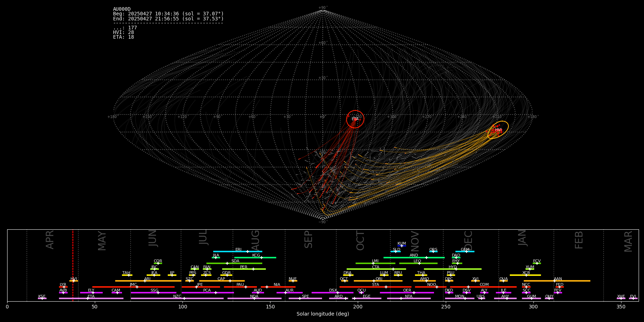Select the ERI shower bar in the timeline
The width and height of the screenshot is (644, 322).
(x=238, y=252)
